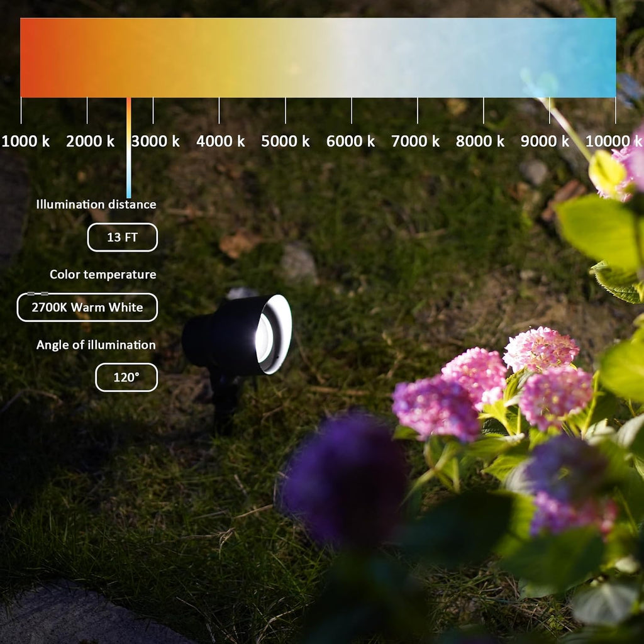This screenshot has height=644, width=644.
Task: Click the 8000 k scale label
Action: [480, 142]
